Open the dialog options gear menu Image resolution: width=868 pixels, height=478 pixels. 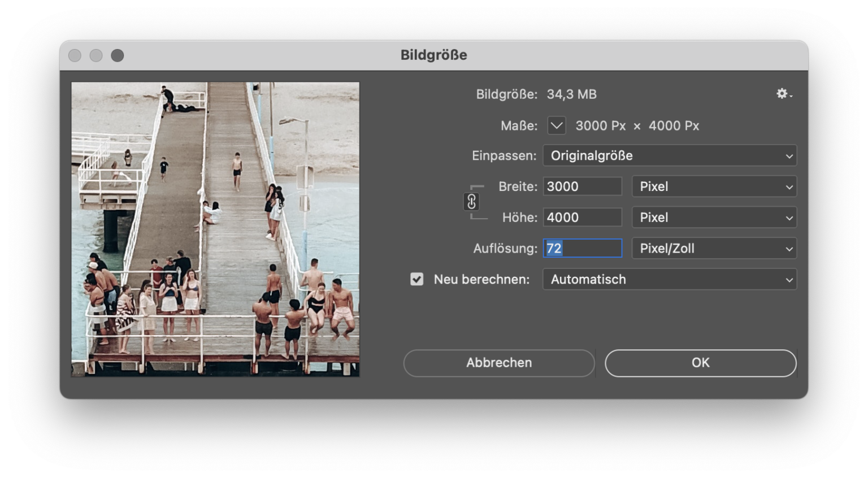click(783, 94)
